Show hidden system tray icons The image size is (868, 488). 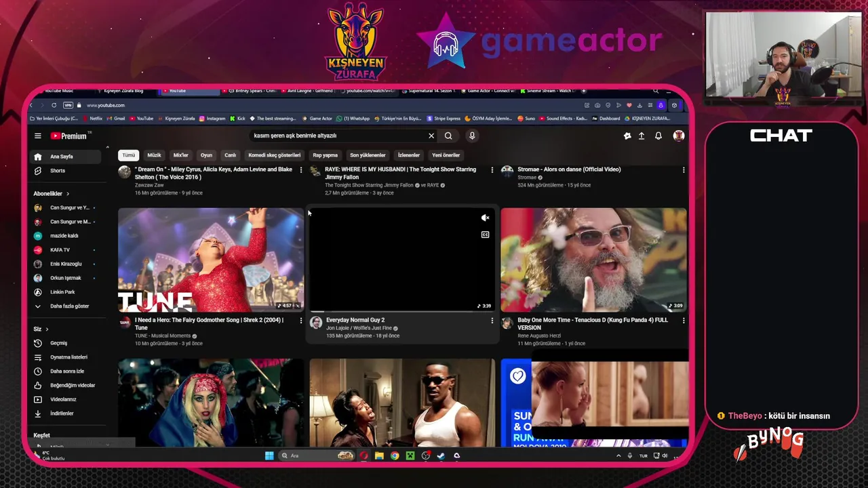click(618, 456)
